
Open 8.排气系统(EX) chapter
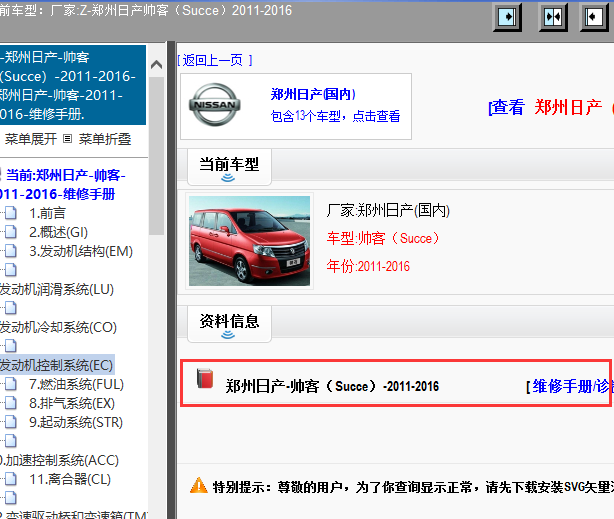[x=72, y=403]
